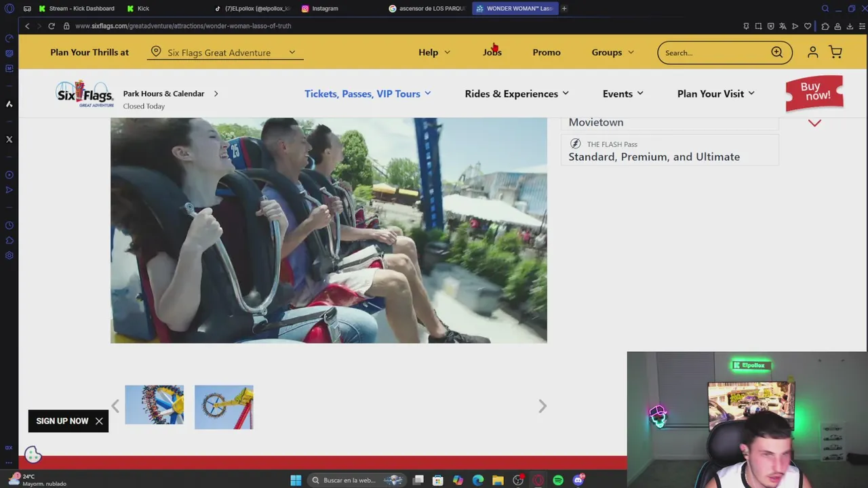Screen dimensions: 868x488
Task: Click the Buy now! button
Action: 814,92
